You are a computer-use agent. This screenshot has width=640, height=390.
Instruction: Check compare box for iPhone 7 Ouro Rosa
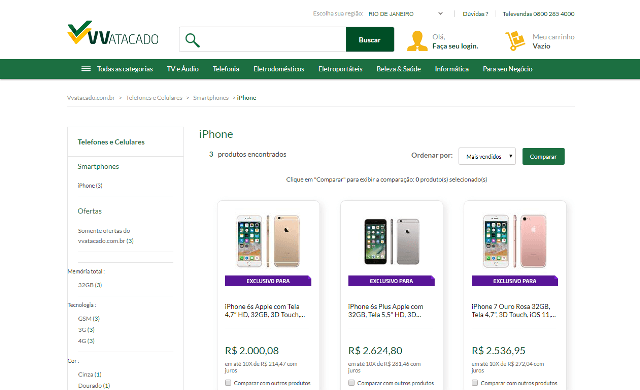click(x=475, y=383)
